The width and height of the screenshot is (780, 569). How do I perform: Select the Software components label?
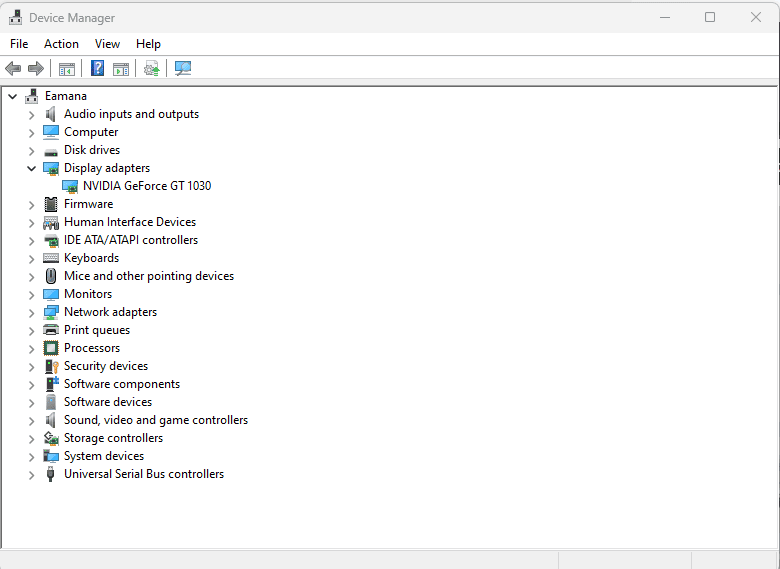(122, 384)
